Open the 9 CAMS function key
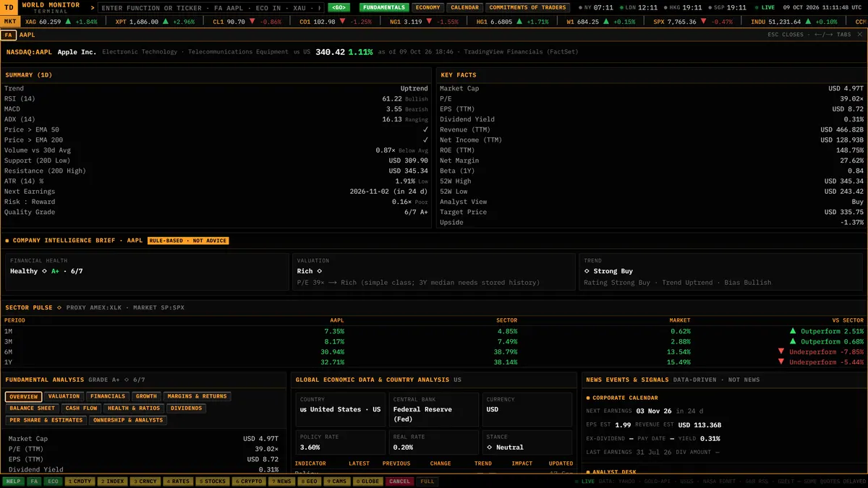Image resolution: width=868 pixels, height=488 pixels. (x=339, y=481)
